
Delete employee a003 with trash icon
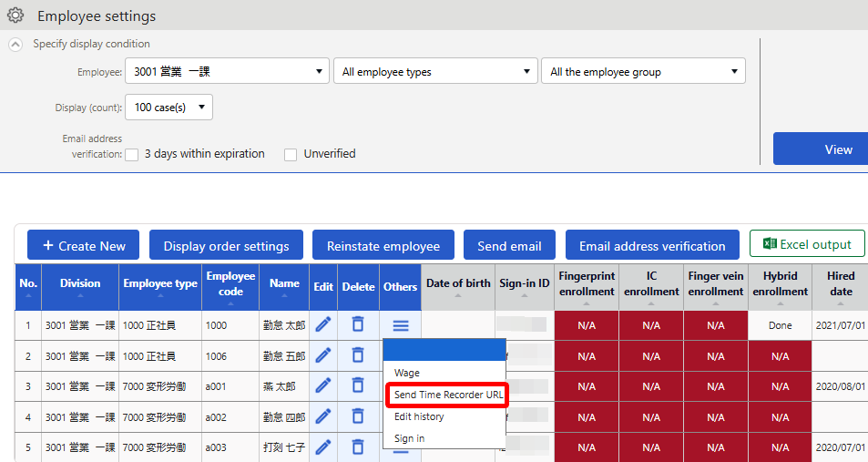(358, 447)
